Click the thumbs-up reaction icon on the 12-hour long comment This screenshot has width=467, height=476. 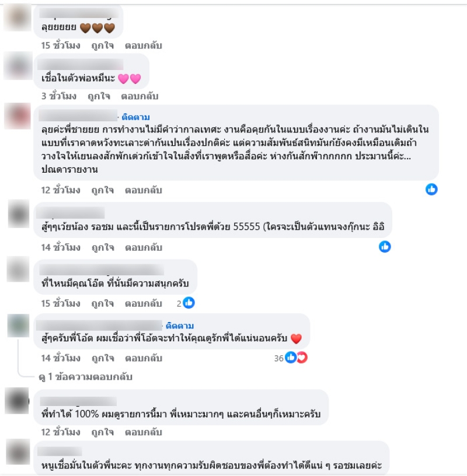(x=431, y=190)
